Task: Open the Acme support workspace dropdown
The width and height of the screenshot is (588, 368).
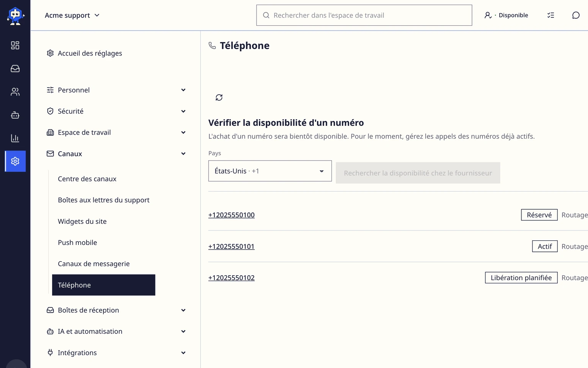Action: pyautogui.click(x=72, y=15)
